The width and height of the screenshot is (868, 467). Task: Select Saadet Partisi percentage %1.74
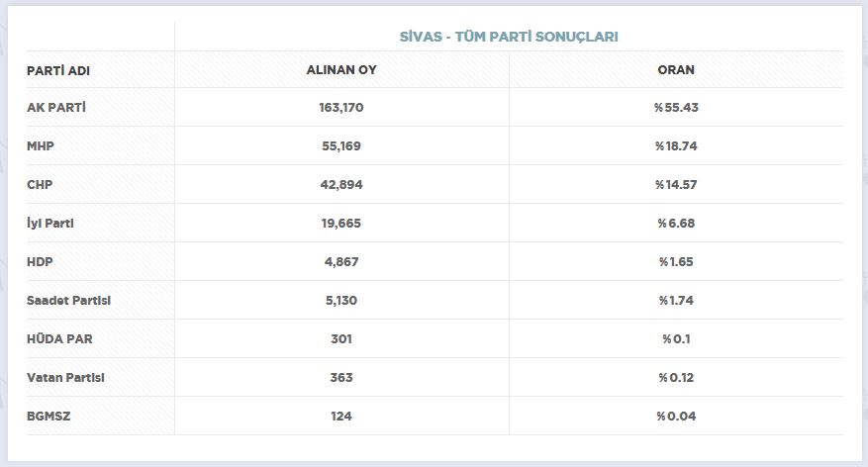point(676,300)
